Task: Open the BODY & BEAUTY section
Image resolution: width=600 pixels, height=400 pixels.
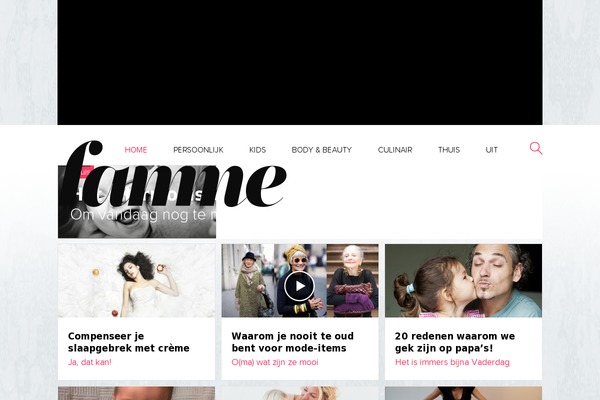Action: click(321, 150)
